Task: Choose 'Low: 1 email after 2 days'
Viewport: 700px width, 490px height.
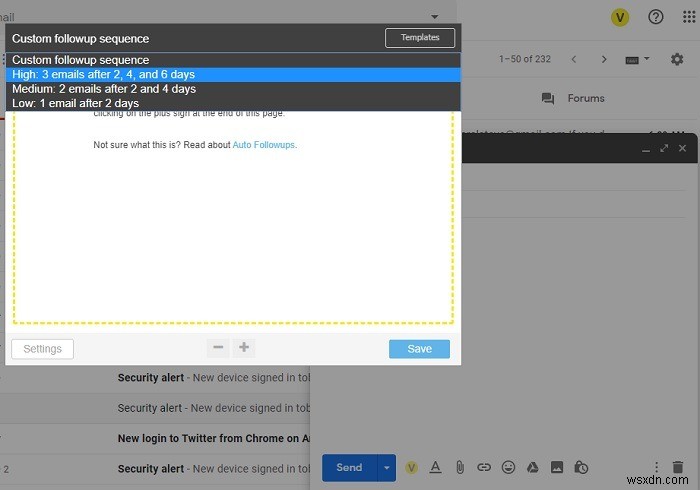Action: (x=233, y=103)
